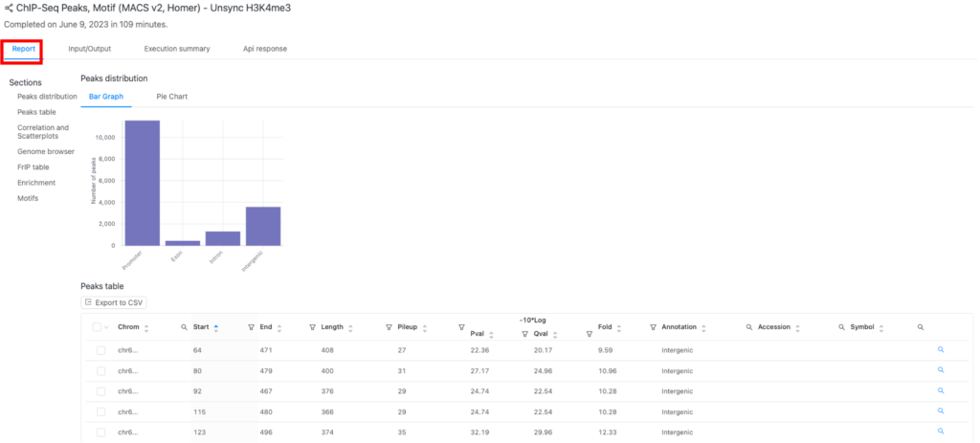Image resolution: width=980 pixels, height=443 pixels.
Task: Open the Length column filter icon
Action: pyautogui.click(x=389, y=327)
